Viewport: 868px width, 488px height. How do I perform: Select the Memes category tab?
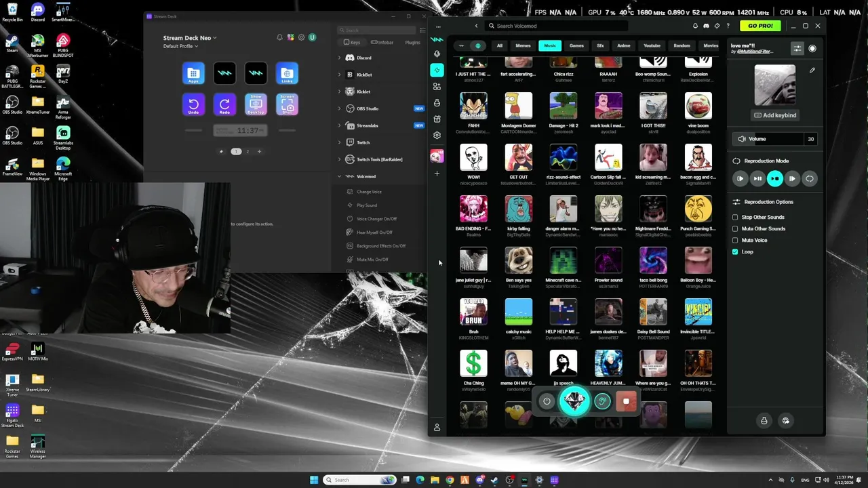click(x=523, y=45)
